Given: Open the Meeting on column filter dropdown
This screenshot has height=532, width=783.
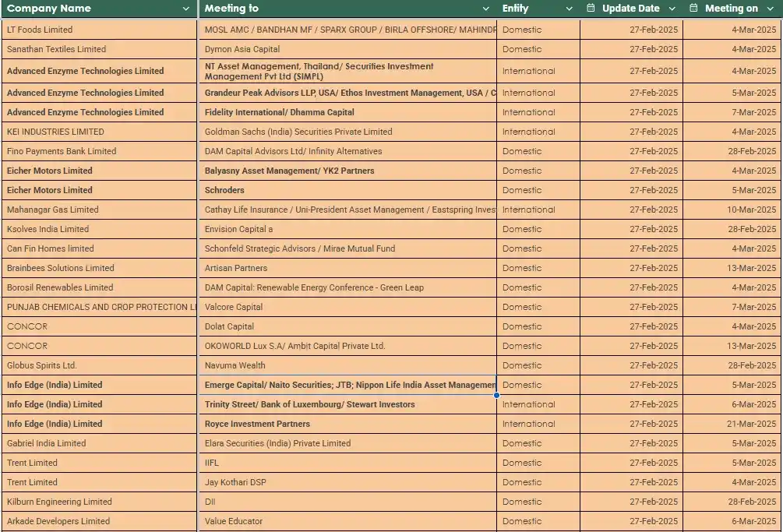Looking at the screenshot, I should [x=770, y=9].
